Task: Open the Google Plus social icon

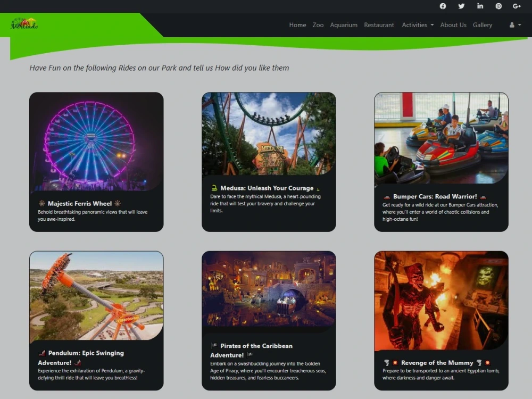Action: 517,6
